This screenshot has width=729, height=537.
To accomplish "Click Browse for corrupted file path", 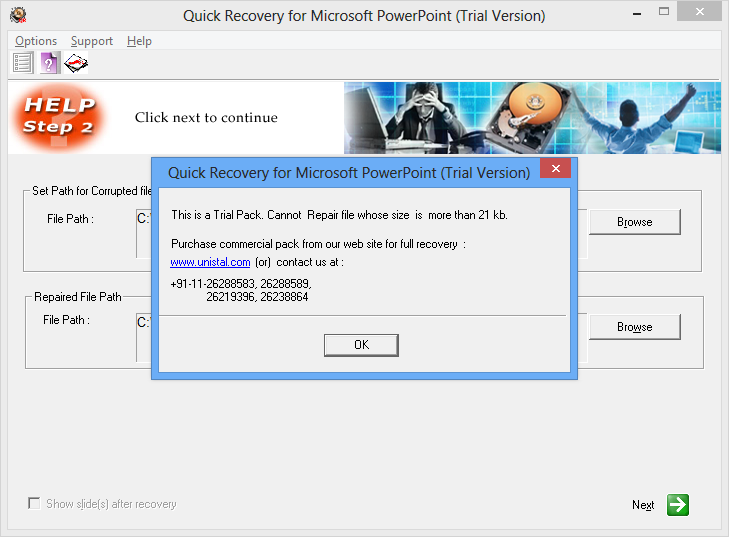I will 635,222.
